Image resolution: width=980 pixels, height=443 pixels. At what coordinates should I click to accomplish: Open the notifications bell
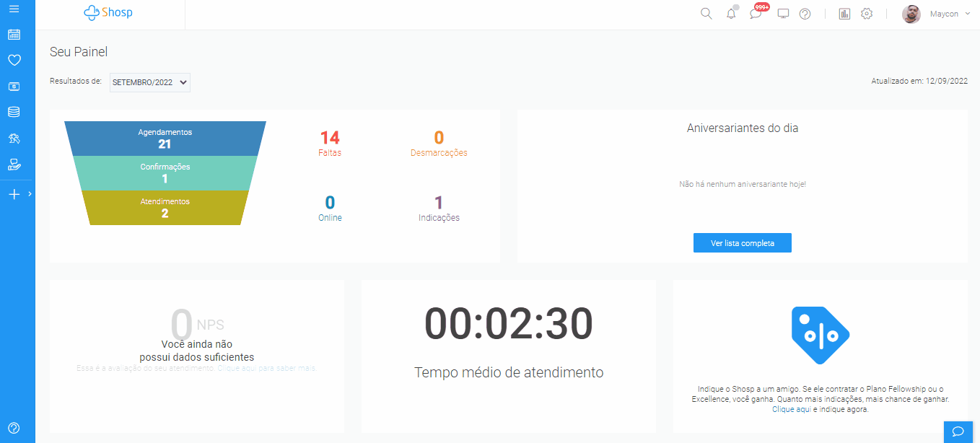pos(731,14)
